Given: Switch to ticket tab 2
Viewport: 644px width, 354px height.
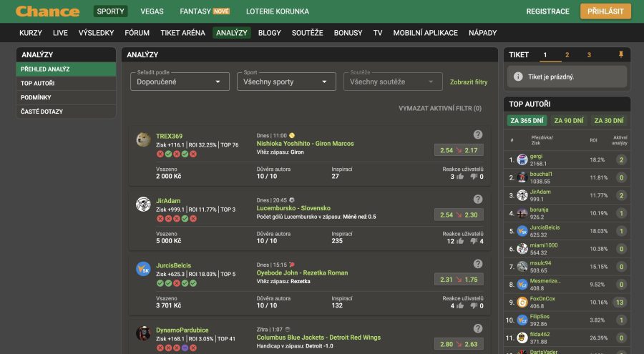Looking at the screenshot, I should tap(567, 55).
